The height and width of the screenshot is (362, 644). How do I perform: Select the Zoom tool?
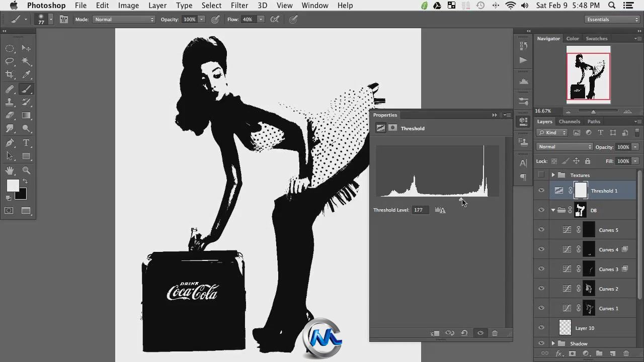[27, 170]
